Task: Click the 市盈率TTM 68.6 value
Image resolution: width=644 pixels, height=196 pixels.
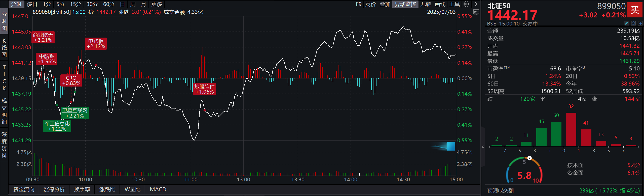Action: coord(555,69)
